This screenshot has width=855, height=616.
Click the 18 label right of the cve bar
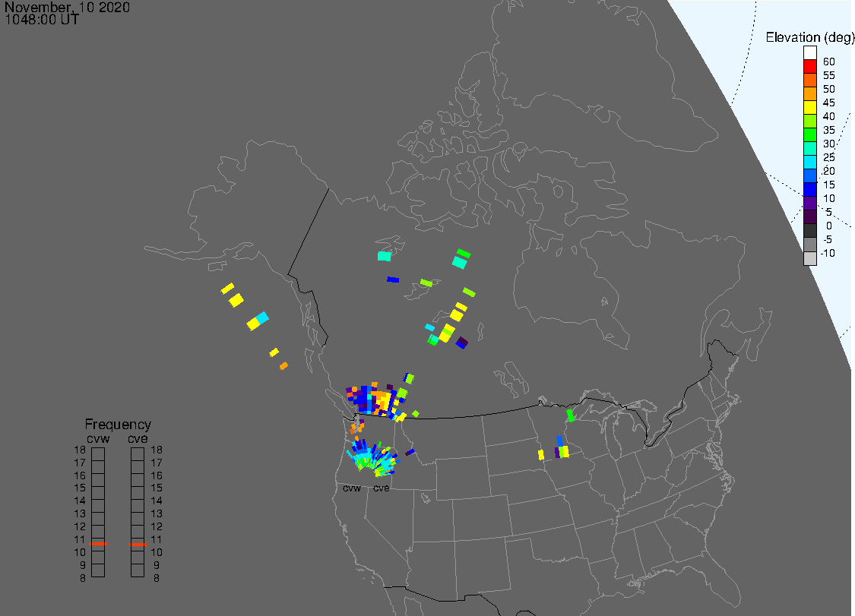click(157, 450)
